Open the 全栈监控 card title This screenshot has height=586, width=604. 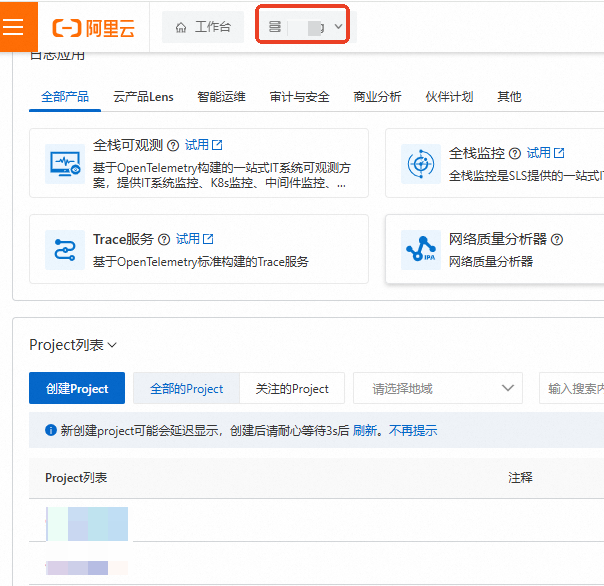[476, 153]
